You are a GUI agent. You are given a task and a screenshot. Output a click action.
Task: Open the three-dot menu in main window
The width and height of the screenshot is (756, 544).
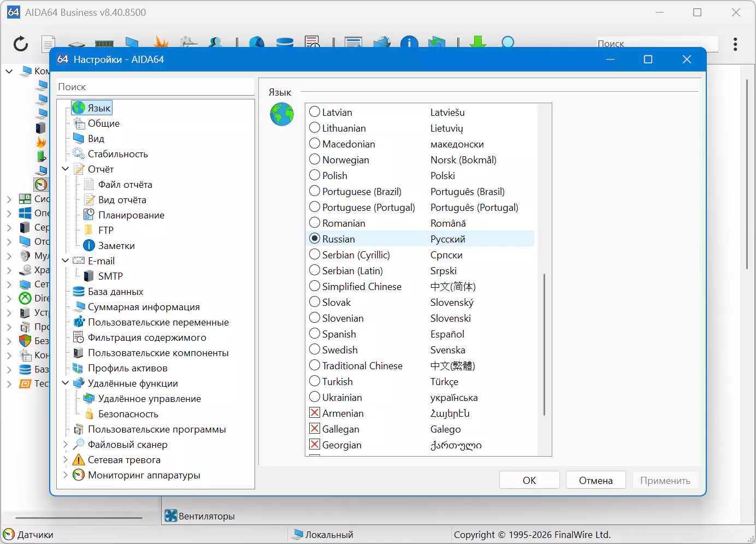click(736, 44)
